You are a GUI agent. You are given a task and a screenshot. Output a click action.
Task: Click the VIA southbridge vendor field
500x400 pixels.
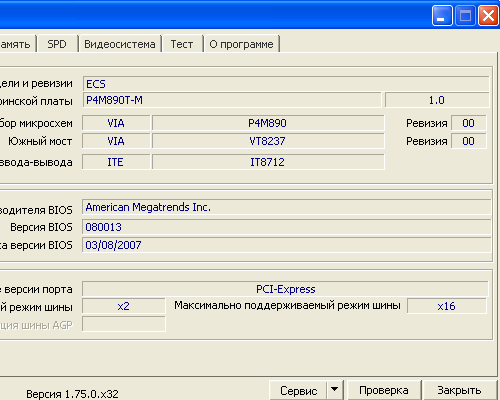116,141
